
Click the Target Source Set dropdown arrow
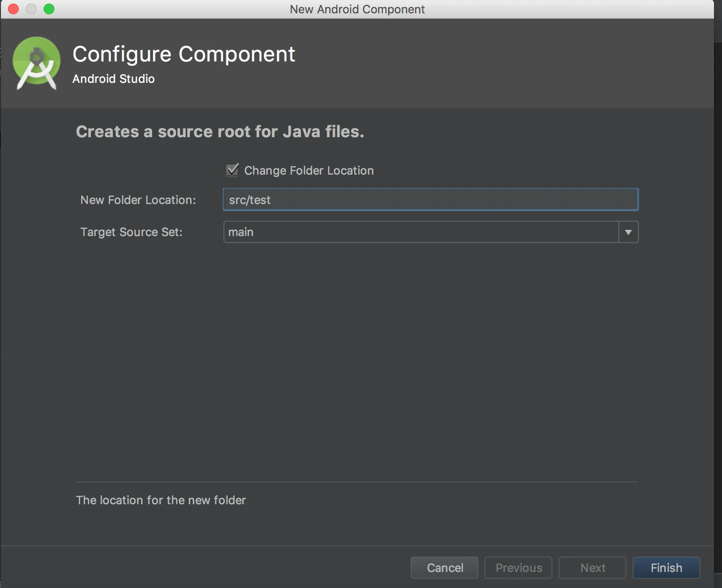tap(628, 232)
